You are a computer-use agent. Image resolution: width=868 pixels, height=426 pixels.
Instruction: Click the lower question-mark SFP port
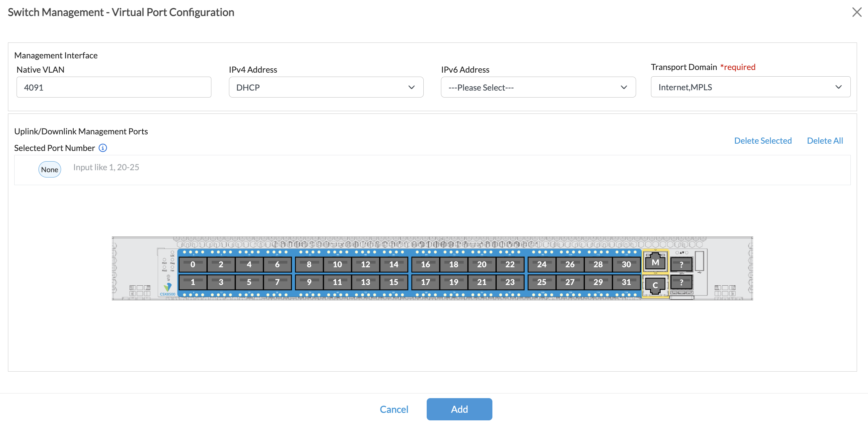pyautogui.click(x=681, y=282)
